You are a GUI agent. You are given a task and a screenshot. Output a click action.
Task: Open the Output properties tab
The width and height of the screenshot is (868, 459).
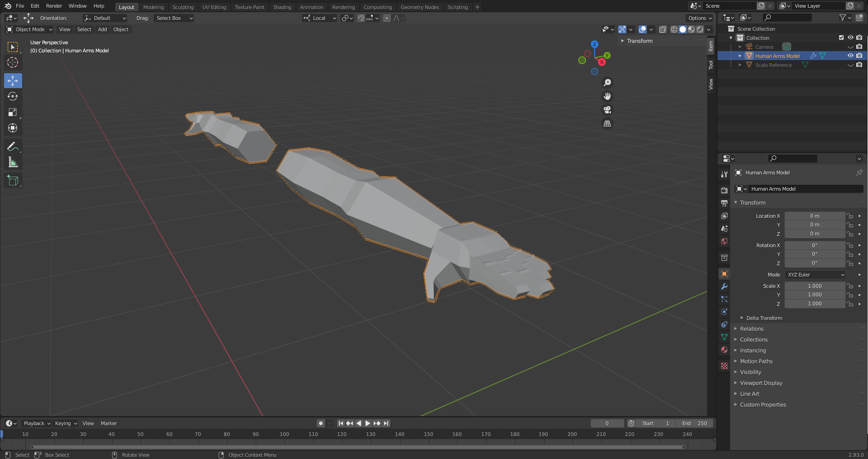[724, 203]
